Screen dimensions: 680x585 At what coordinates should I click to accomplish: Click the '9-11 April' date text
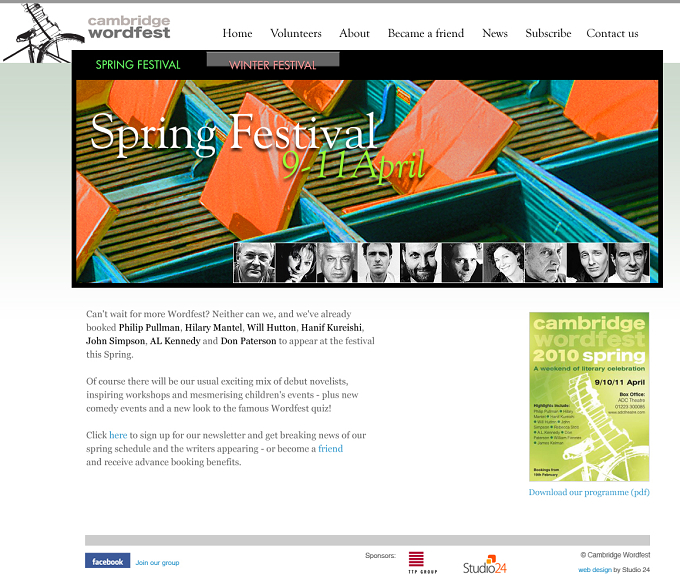pyautogui.click(x=353, y=166)
